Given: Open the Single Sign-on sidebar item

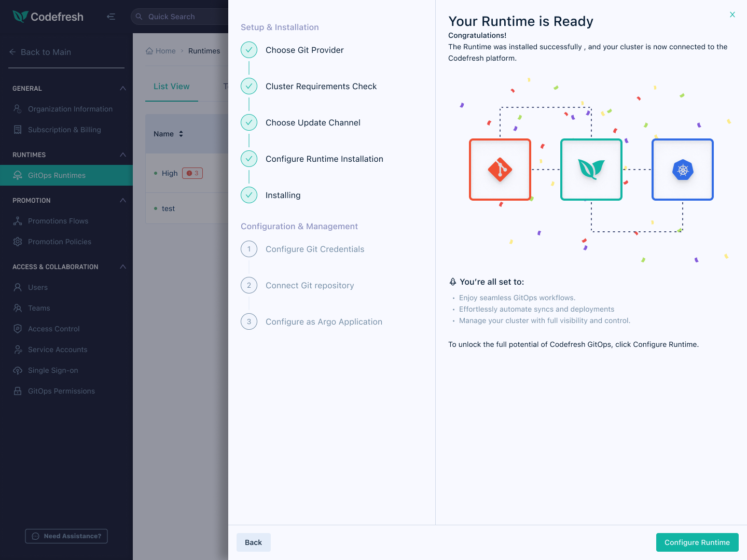Looking at the screenshot, I should (66, 370).
